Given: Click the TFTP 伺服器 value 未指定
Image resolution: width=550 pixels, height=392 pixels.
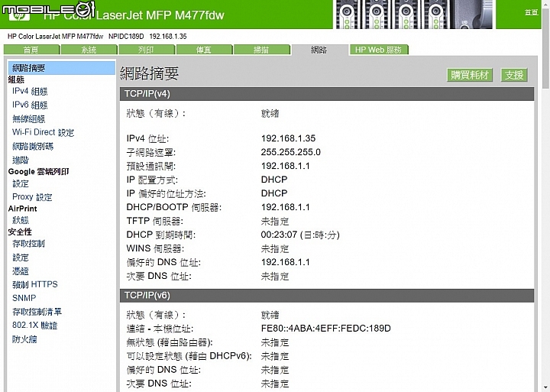Looking at the screenshot, I should pos(275,221).
